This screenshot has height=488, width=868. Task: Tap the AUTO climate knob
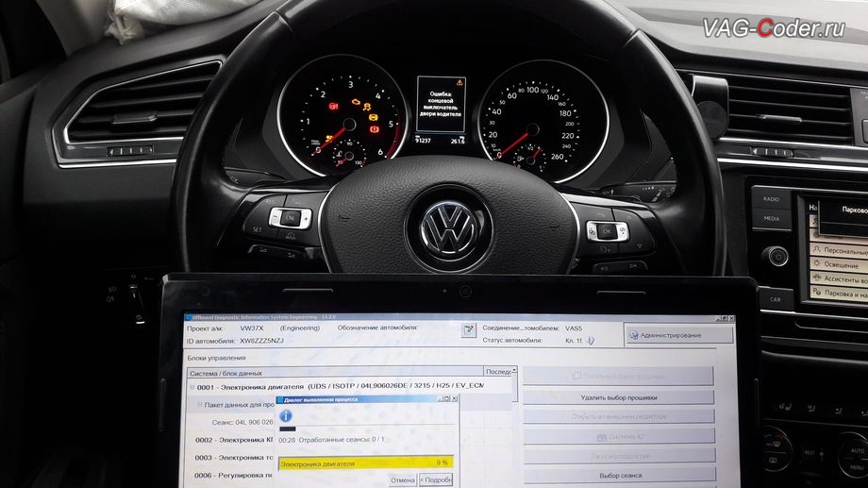tap(855, 455)
